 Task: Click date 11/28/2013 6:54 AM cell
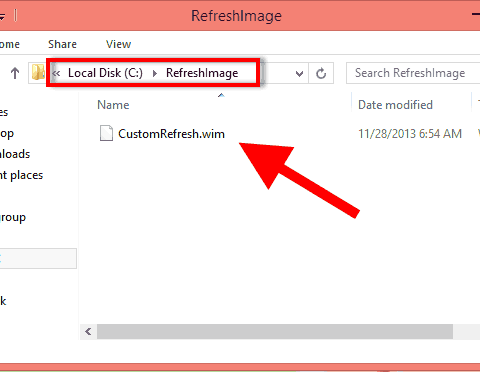click(410, 134)
